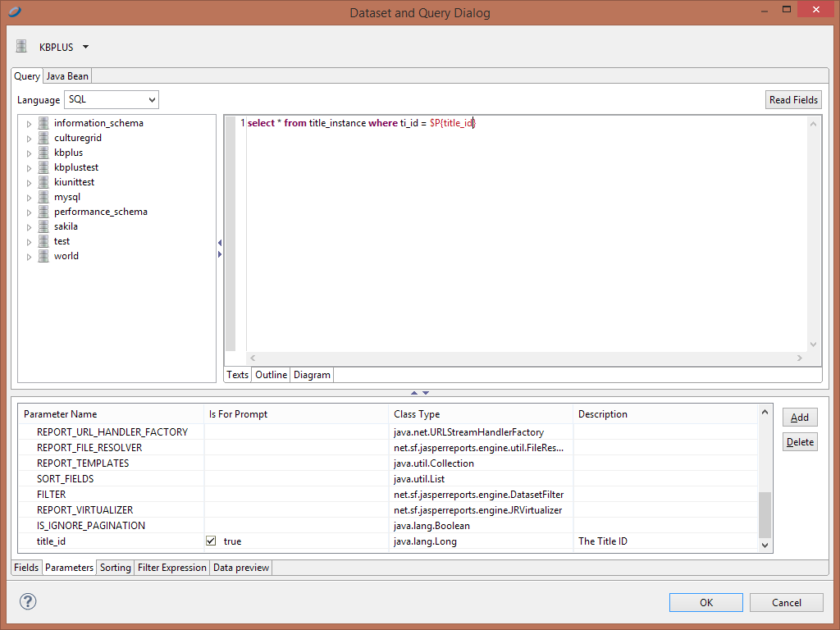Select the REPORT_VIRTUALIZER parameter row
This screenshot has width=840, height=630.
click(388, 510)
